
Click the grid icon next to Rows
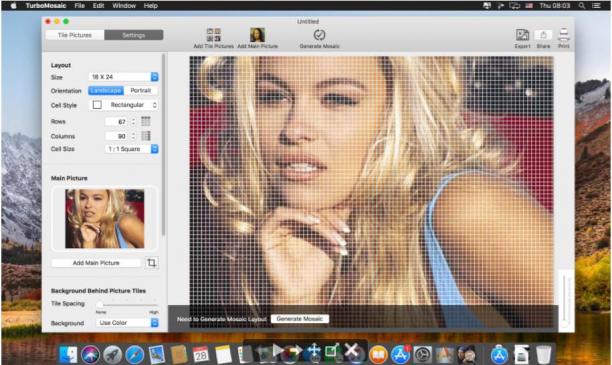tap(146, 121)
